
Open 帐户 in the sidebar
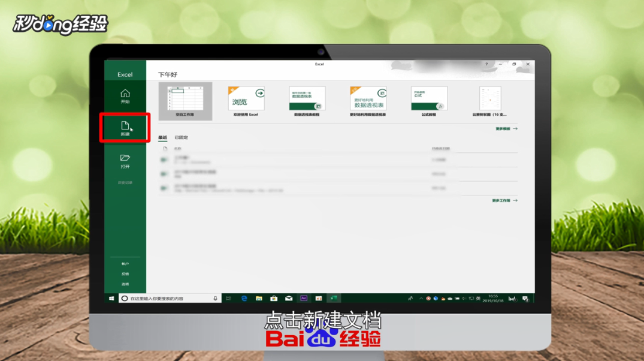pos(125,264)
